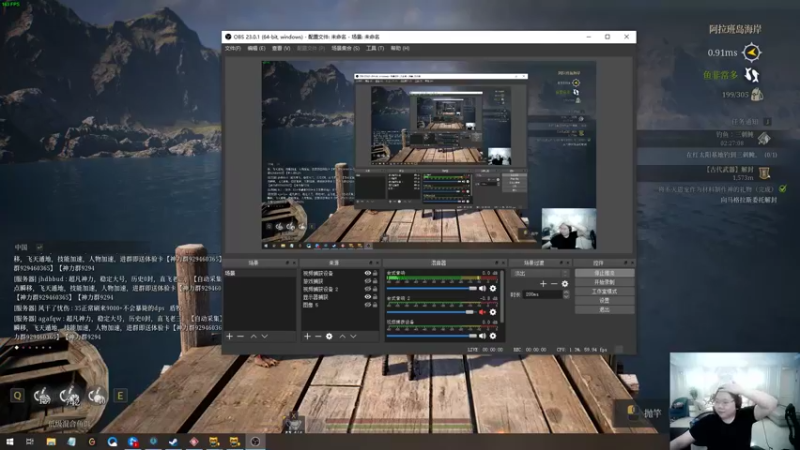800x450 pixels.
Task: Click the 退出 exit button in the 控件 panel
Action: click(605, 310)
